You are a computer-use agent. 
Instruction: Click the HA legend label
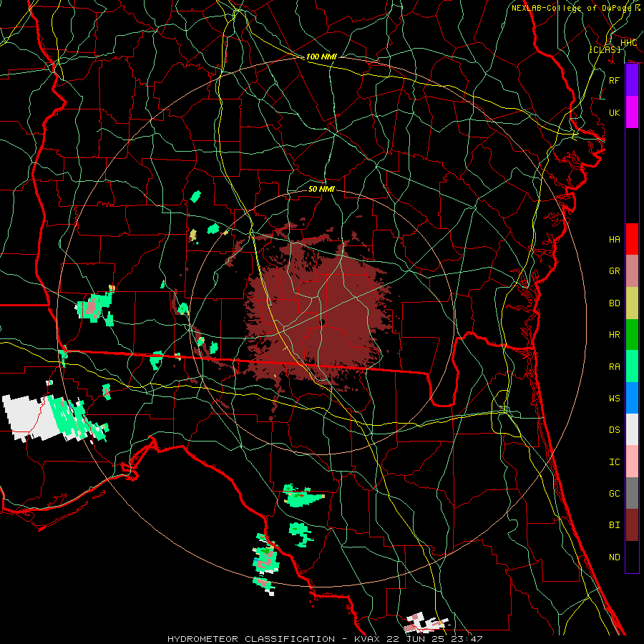click(614, 239)
